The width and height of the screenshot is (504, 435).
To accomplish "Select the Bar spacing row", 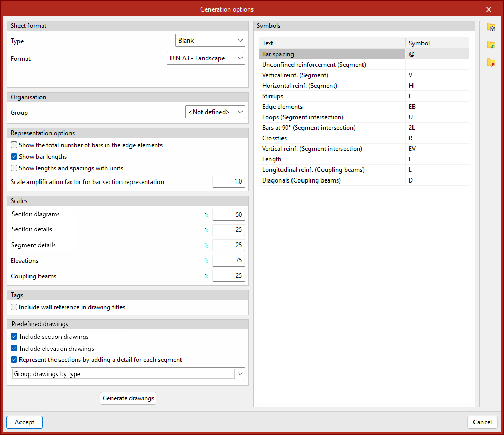I will coord(364,54).
